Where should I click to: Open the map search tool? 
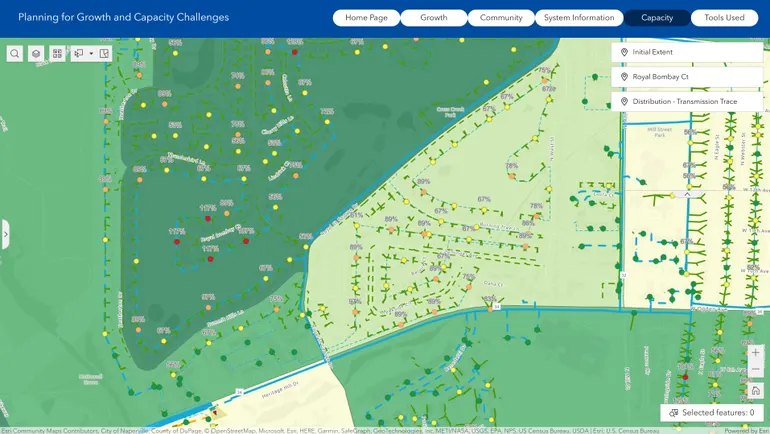[15, 54]
